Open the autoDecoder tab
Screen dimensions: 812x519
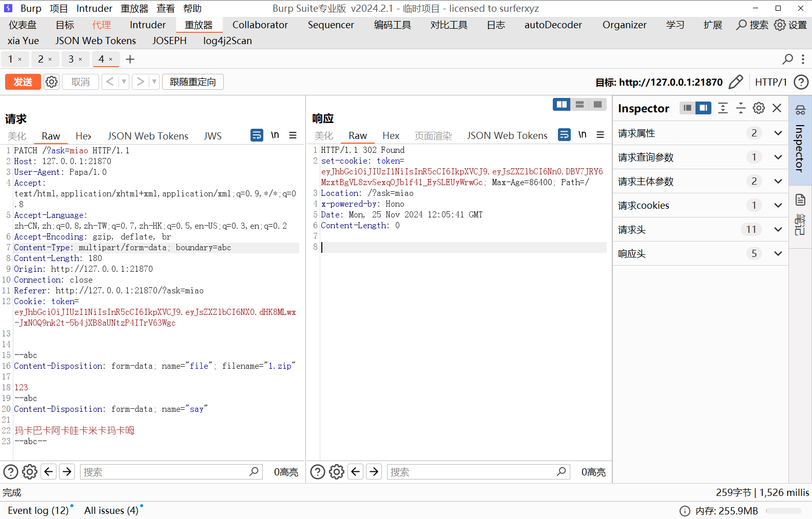[553, 25]
